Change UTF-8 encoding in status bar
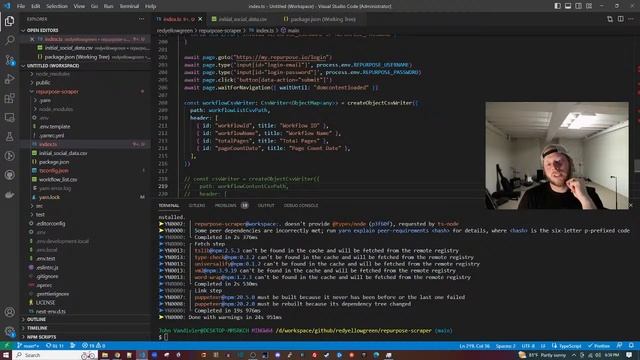Screen dimensions: 640x360 pos(528,345)
